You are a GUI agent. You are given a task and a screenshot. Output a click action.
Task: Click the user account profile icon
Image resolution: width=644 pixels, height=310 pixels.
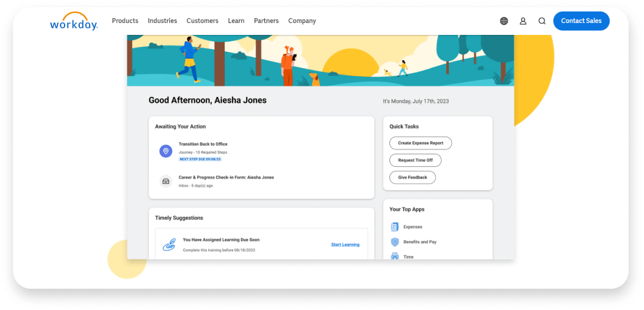[523, 21]
